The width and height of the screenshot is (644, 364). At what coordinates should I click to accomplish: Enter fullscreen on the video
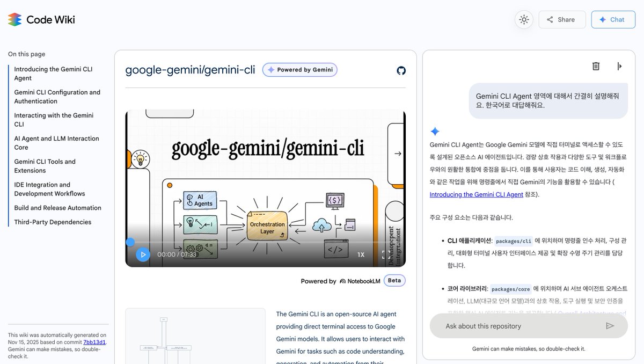(x=386, y=254)
